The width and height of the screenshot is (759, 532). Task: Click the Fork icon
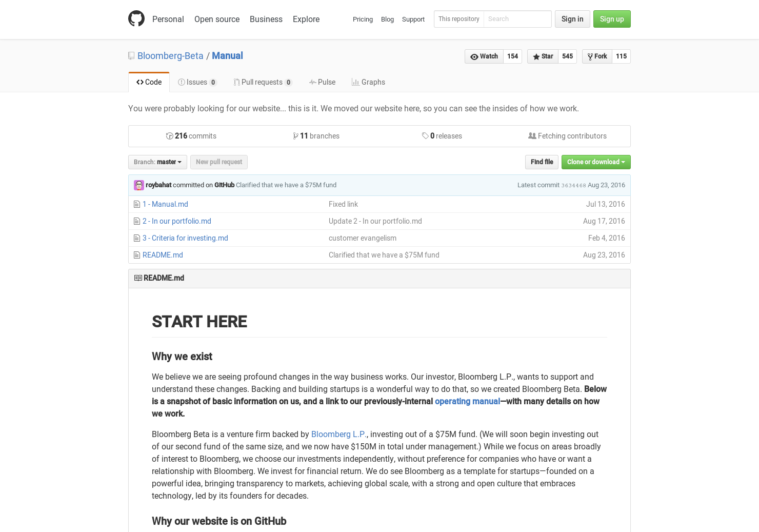[x=591, y=56]
